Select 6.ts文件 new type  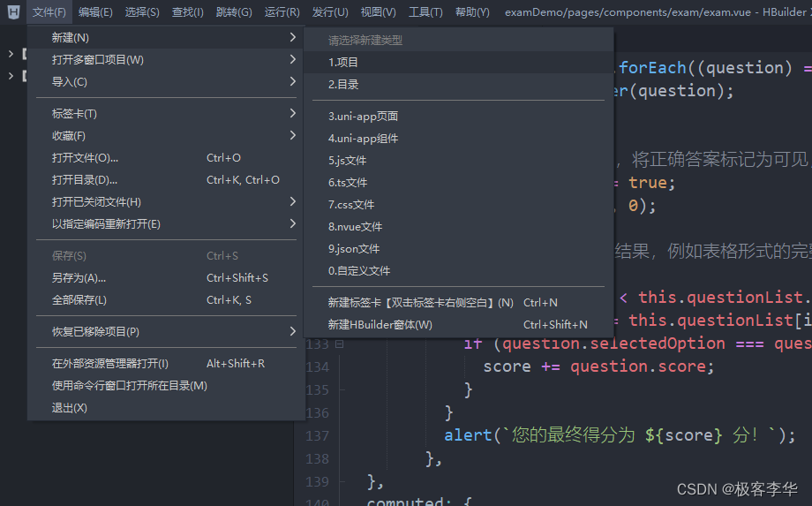point(458,182)
